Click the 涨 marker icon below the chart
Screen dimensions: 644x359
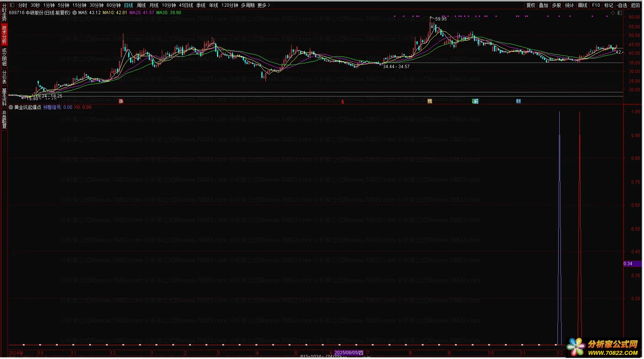point(121,101)
